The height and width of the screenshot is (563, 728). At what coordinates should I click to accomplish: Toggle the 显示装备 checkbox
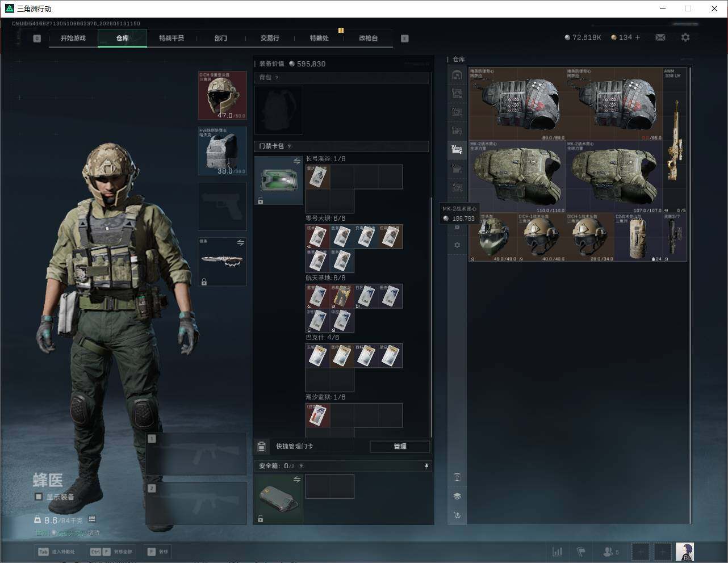point(39,497)
